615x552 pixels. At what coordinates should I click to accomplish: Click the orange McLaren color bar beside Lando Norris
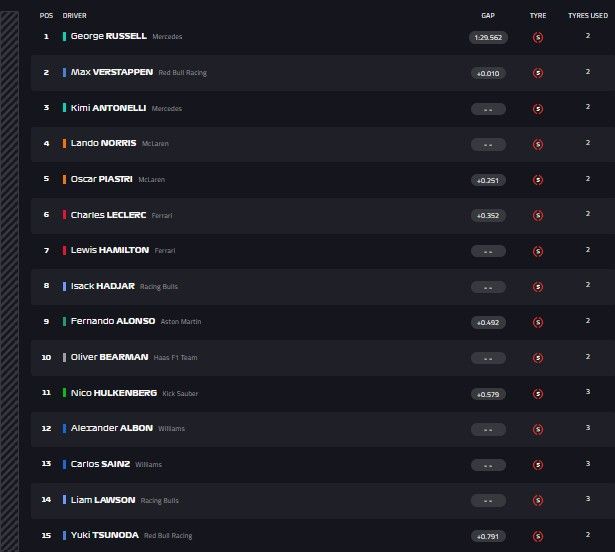[64, 143]
